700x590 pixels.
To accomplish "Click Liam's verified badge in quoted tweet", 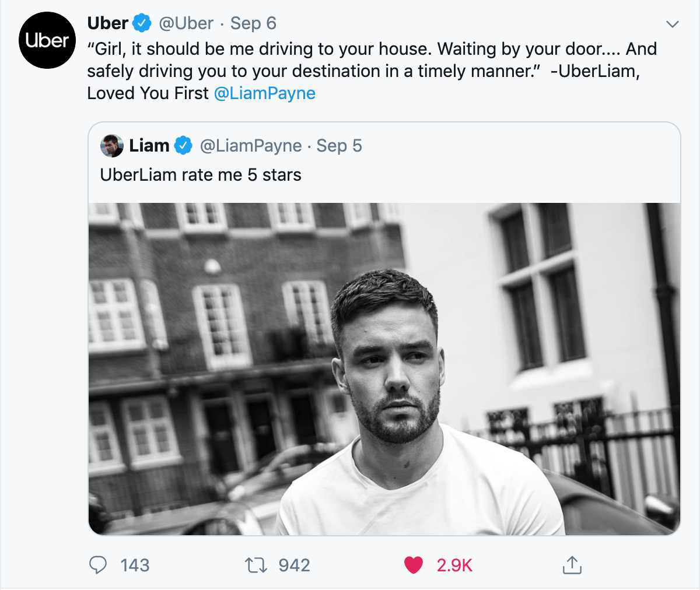I will 183,146.
